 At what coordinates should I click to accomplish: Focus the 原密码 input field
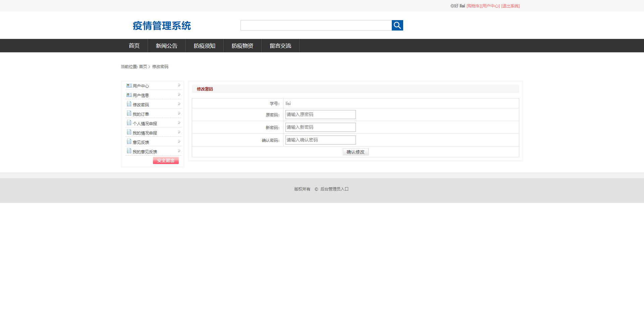pos(320,114)
